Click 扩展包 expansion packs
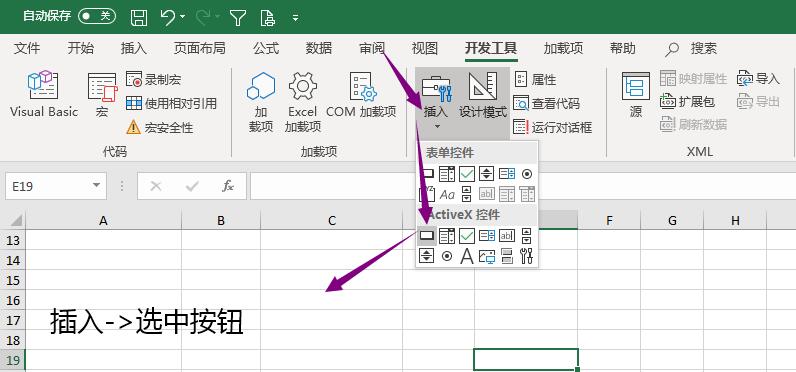The width and height of the screenshot is (796, 372). tap(687, 102)
